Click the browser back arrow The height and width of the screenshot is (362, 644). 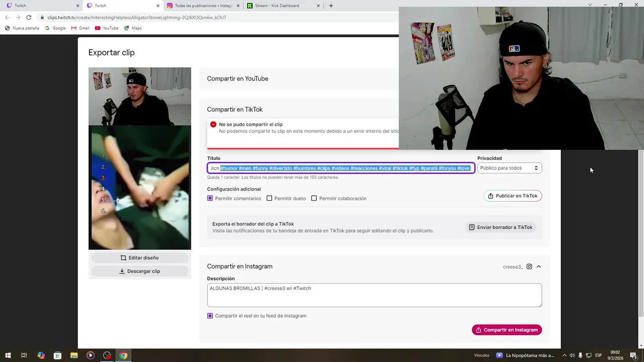pos(7,17)
